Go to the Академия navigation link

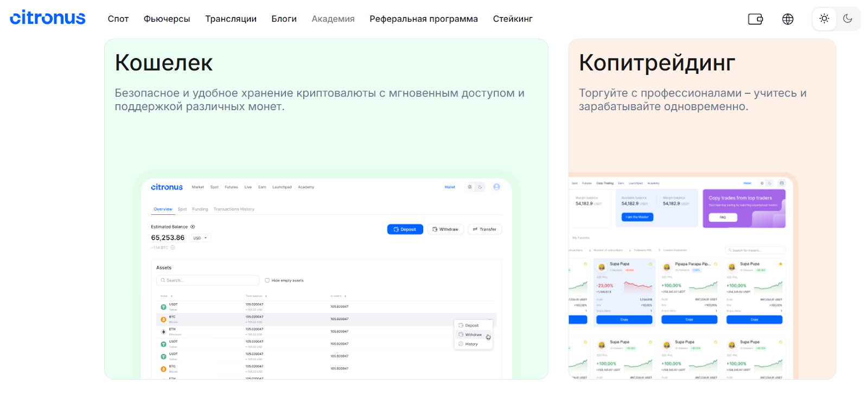click(333, 19)
